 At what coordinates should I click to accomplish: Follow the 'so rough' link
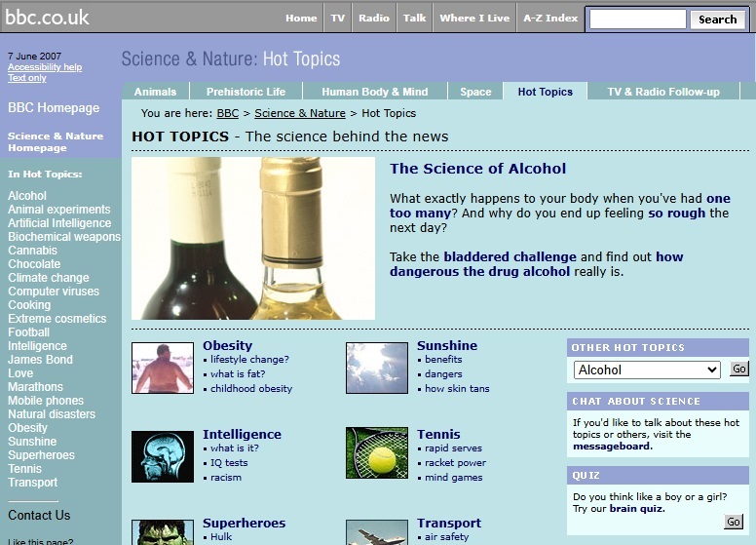pyautogui.click(x=676, y=214)
